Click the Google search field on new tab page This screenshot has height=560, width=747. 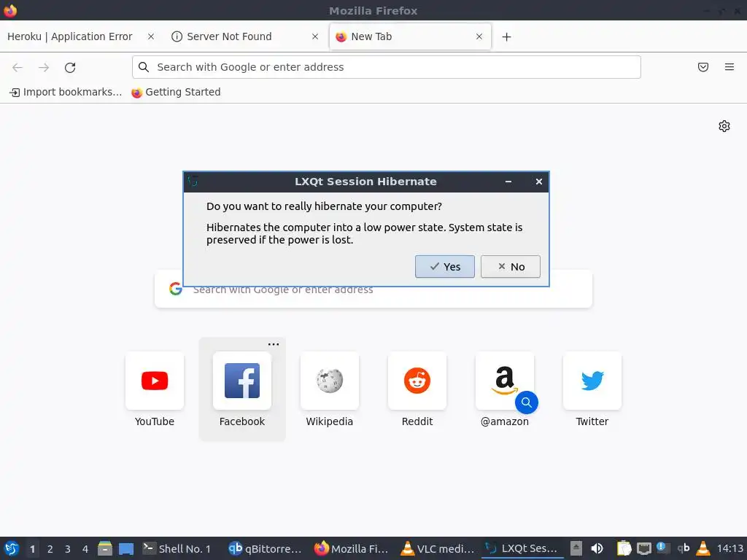(373, 289)
